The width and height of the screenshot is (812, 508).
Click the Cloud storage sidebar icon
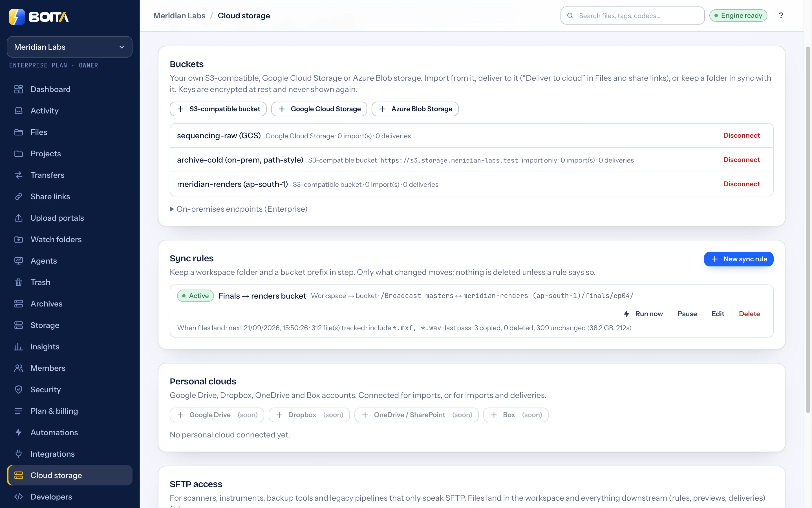pos(18,476)
